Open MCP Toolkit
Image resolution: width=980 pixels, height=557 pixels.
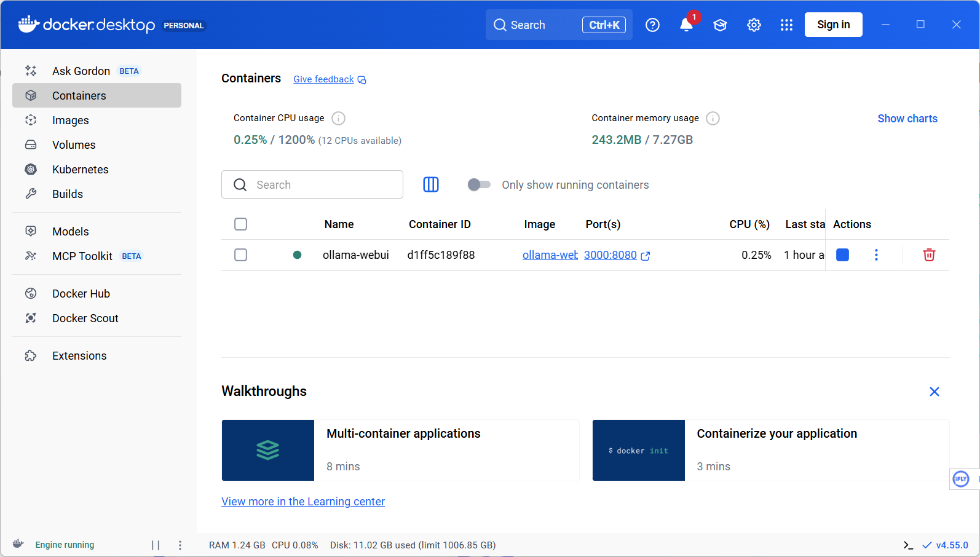point(97,256)
